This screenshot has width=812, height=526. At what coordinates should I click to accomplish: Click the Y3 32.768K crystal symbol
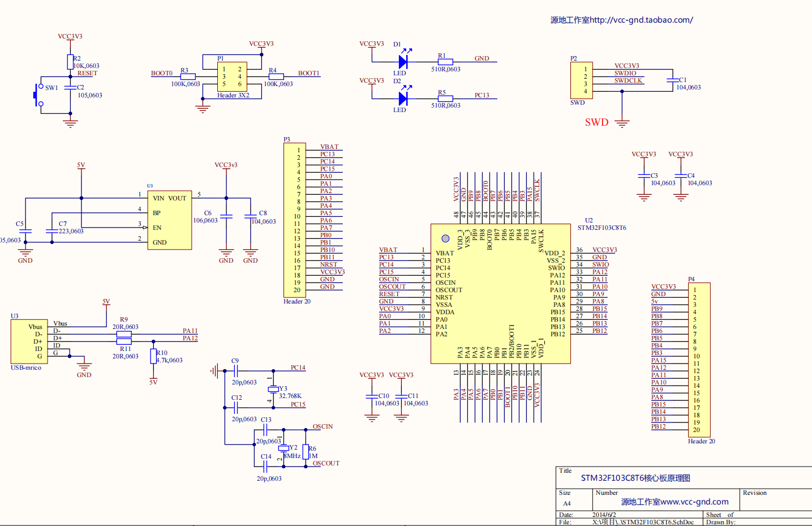(x=273, y=389)
